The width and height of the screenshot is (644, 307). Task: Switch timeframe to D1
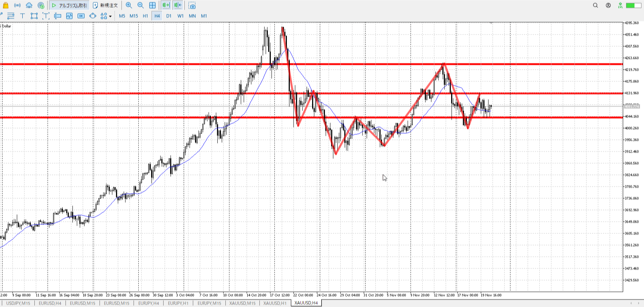tap(169, 16)
